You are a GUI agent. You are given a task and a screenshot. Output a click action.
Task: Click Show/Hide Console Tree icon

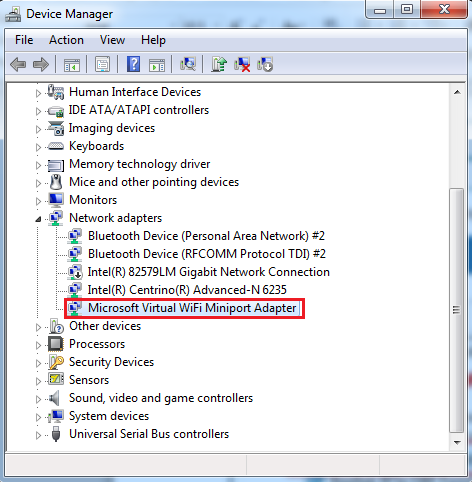(72, 65)
